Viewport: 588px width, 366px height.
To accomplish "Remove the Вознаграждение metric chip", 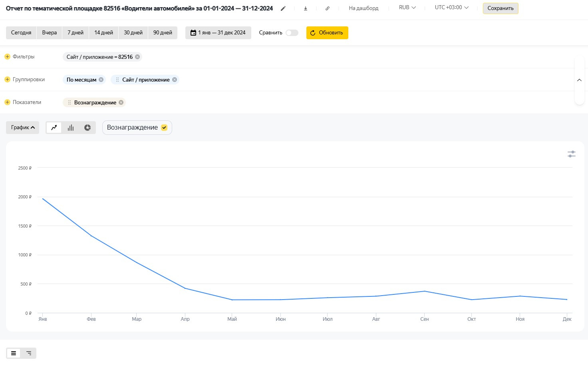I will point(121,102).
